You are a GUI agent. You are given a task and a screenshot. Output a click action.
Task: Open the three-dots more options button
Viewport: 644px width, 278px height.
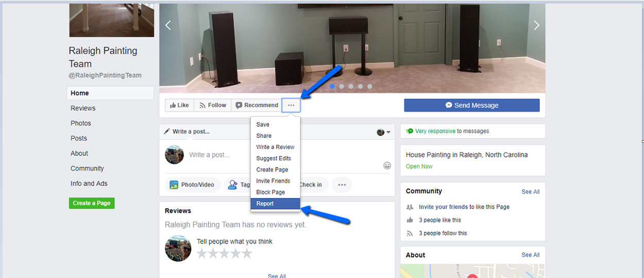click(291, 105)
